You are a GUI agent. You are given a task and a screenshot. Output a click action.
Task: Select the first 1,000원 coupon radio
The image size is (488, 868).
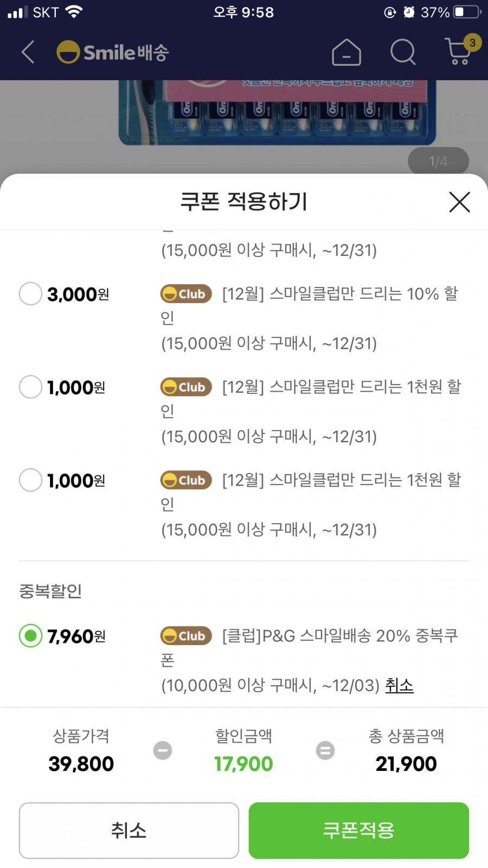[30, 387]
